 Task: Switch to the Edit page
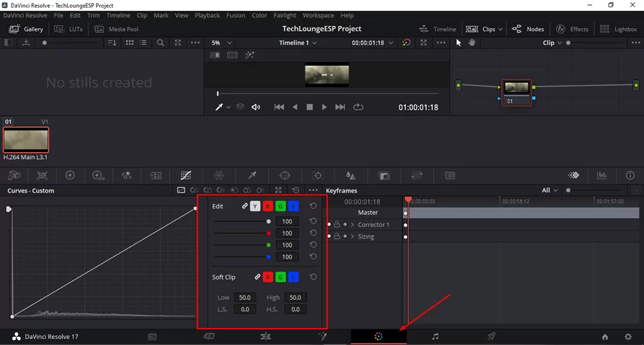tap(265, 336)
